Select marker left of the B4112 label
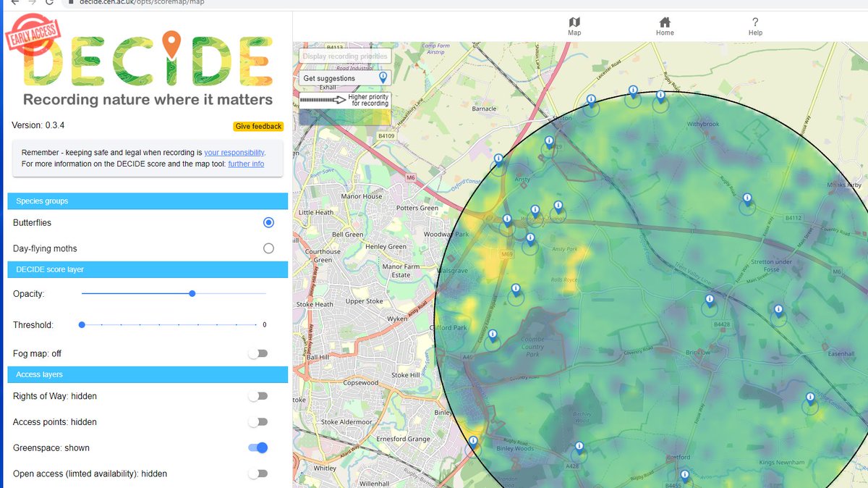 tap(747, 201)
